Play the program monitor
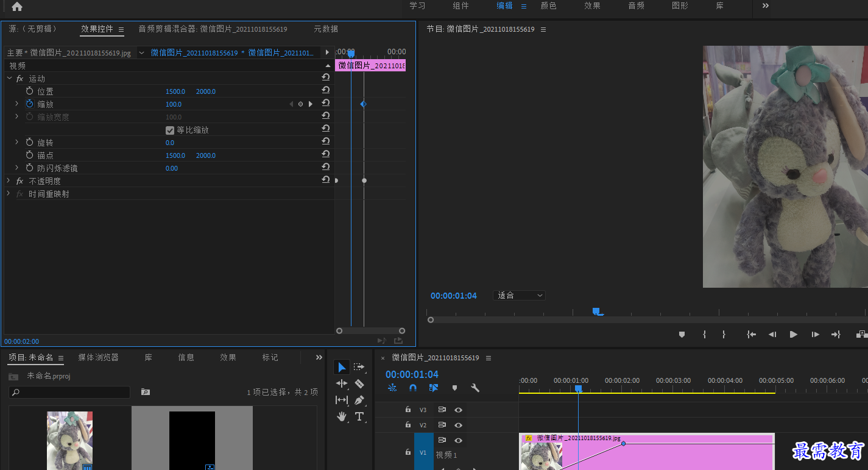 793,334
